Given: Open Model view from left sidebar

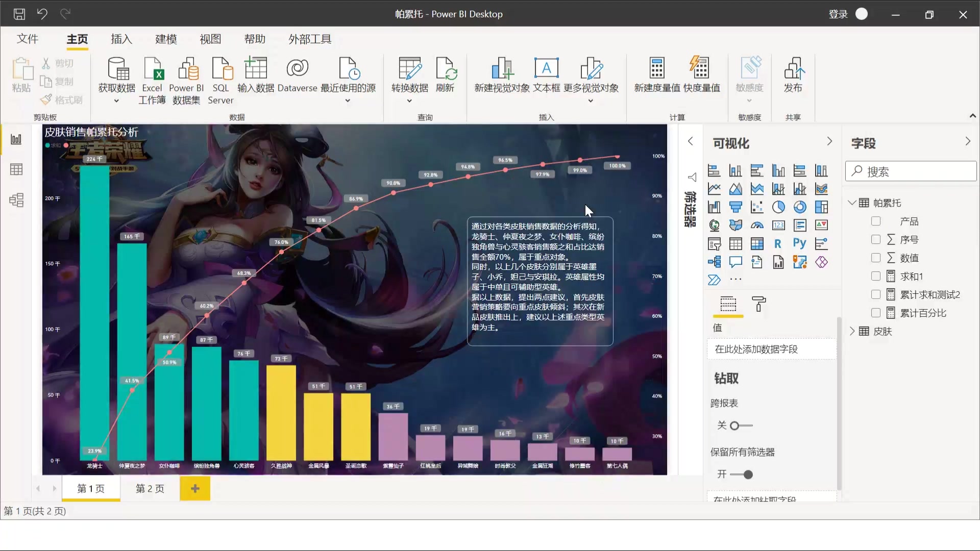Looking at the screenshot, I should (16, 199).
